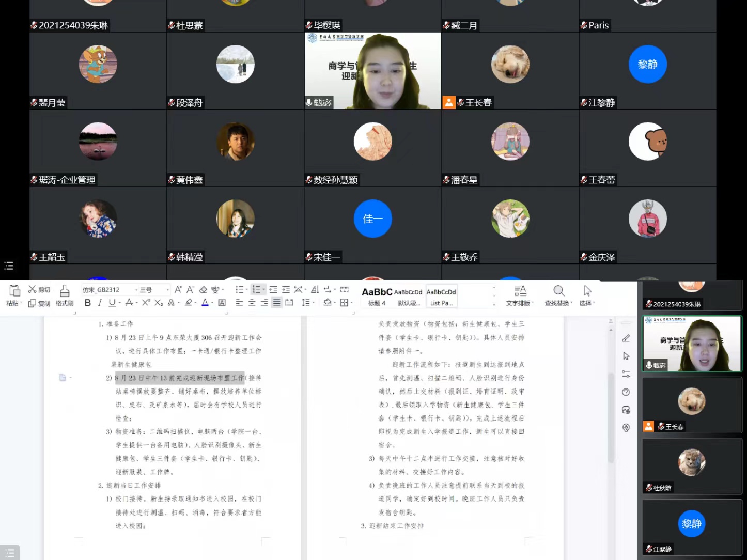
Task: Toggle justified text alignment
Action: pyautogui.click(x=277, y=303)
